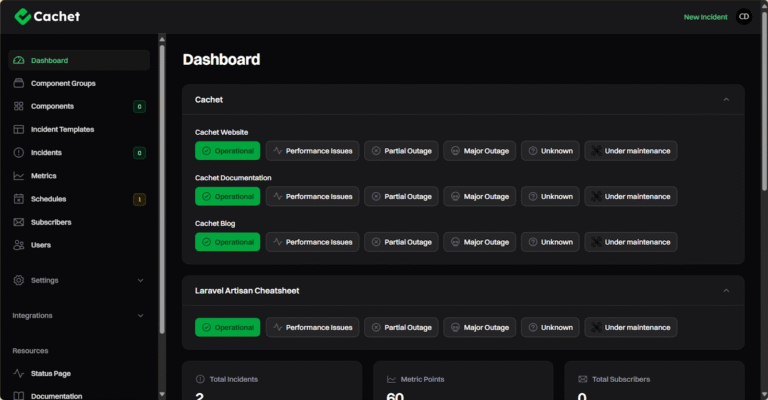Image resolution: width=768 pixels, height=400 pixels.
Task: Click the Component Groups icon in sidebar
Action: [19, 84]
